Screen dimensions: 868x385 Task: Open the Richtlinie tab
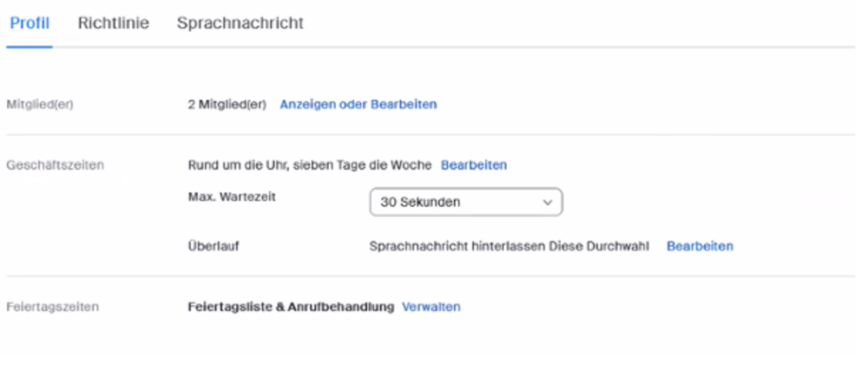coord(113,23)
